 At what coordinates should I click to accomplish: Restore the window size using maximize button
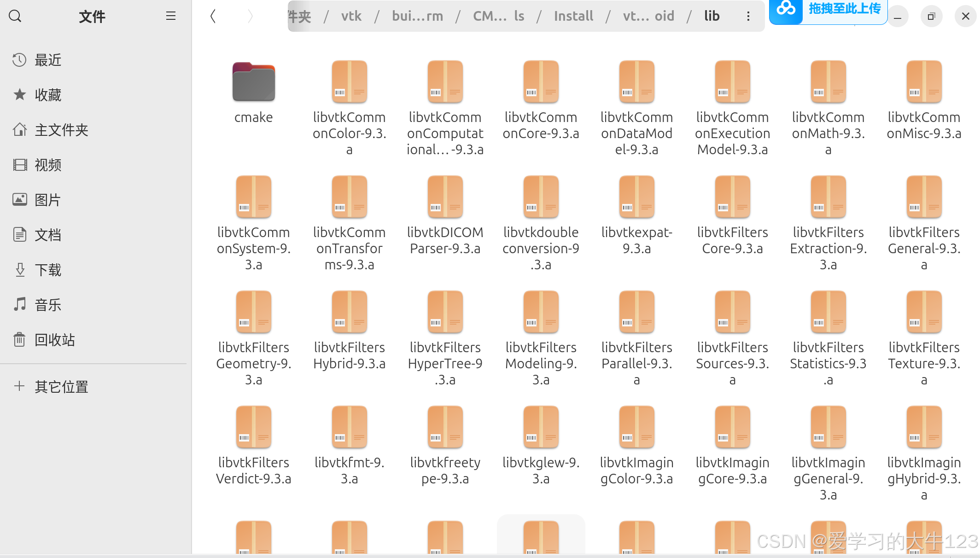point(931,16)
